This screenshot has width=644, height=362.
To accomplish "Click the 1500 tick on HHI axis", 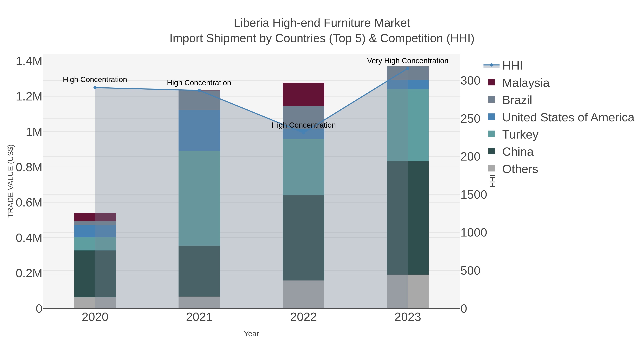I will [474, 195].
